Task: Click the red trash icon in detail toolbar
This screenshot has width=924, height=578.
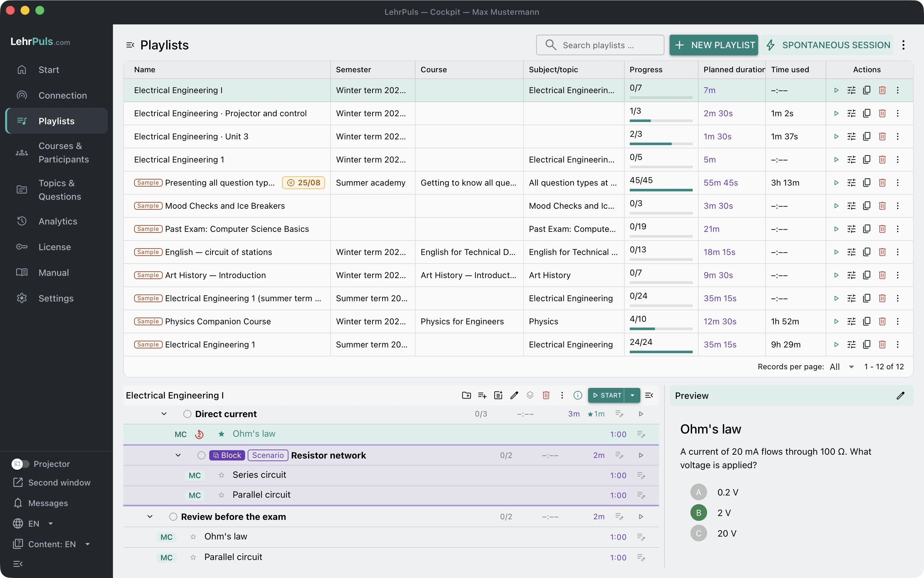Action: click(546, 395)
